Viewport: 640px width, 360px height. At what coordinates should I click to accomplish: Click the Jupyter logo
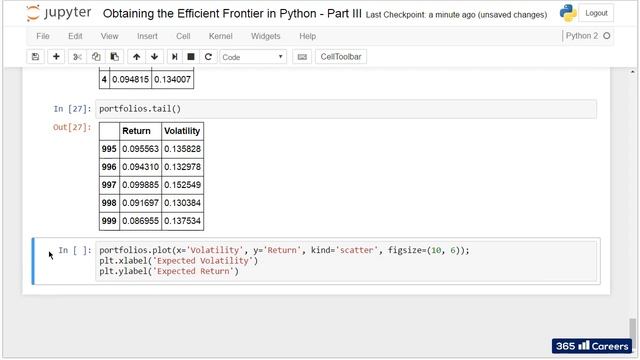pos(58,13)
